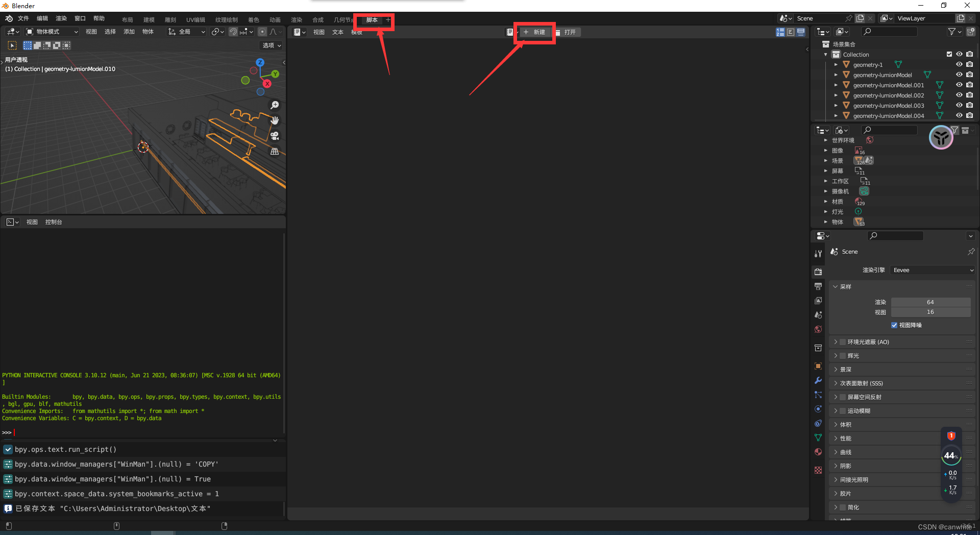Viewport: 980px width, 535px height.
Task: Enable the 屏幕空间反射 checkbox
Action: pyautogui.click(x=843, y=397)
